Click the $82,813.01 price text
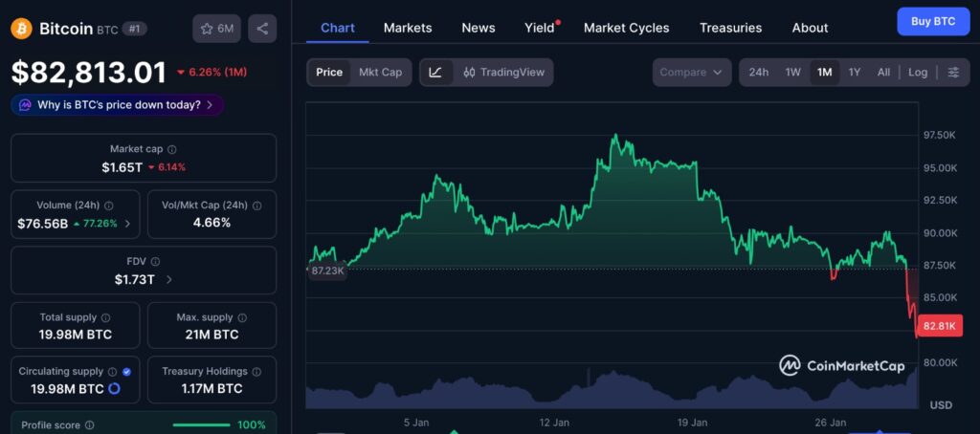The height and width of the screenshot is (434, 980). [x=89, y=73]
